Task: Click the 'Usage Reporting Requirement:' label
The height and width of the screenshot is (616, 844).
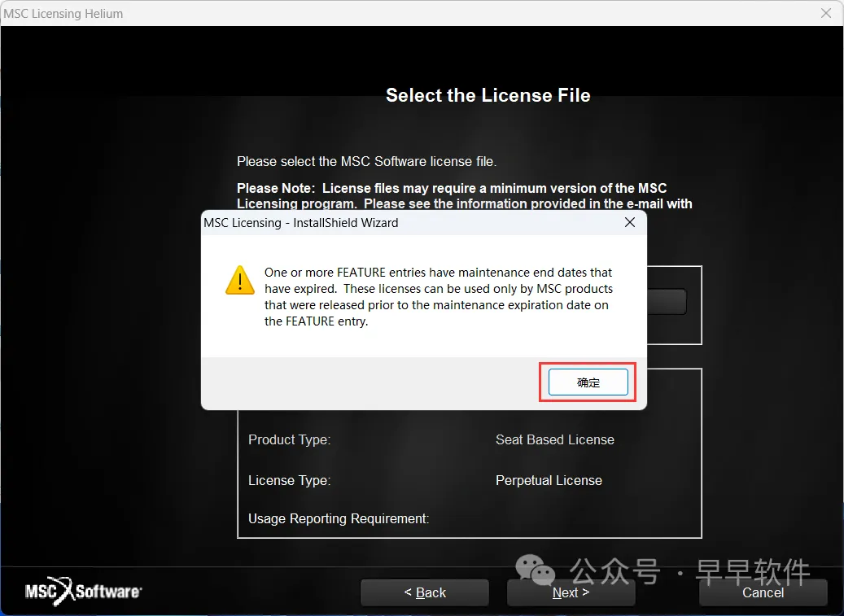Action: coord(339,518)
